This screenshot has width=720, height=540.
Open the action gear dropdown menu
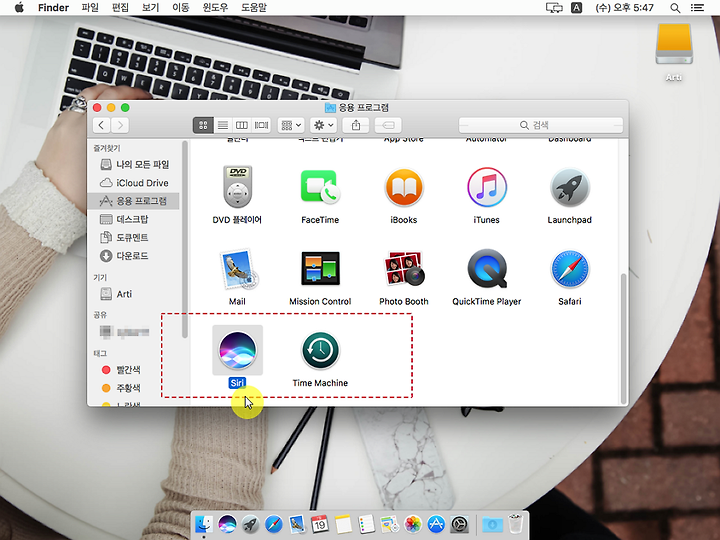(x=323, y=125)
